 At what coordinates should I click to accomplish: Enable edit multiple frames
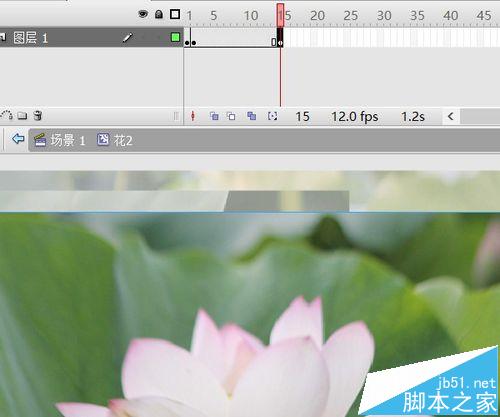pos(252,116)
